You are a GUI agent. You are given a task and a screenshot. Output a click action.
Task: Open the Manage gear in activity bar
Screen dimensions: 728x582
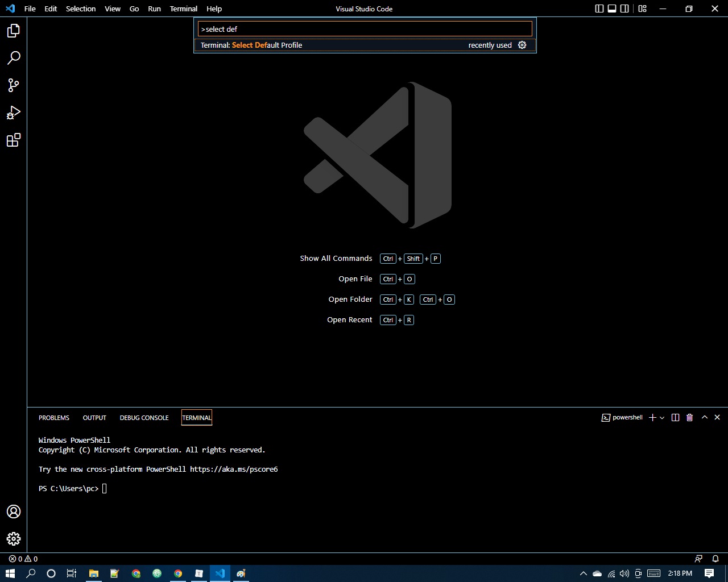[14, 538]
